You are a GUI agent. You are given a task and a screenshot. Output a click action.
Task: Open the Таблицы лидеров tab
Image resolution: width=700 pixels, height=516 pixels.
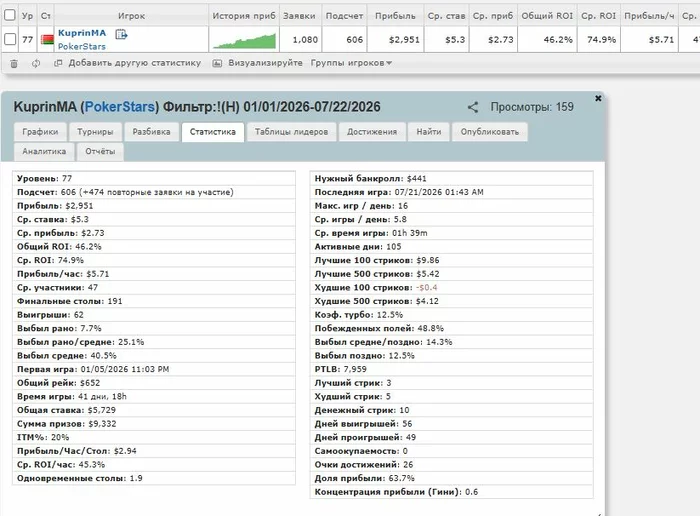click(292, 132)
